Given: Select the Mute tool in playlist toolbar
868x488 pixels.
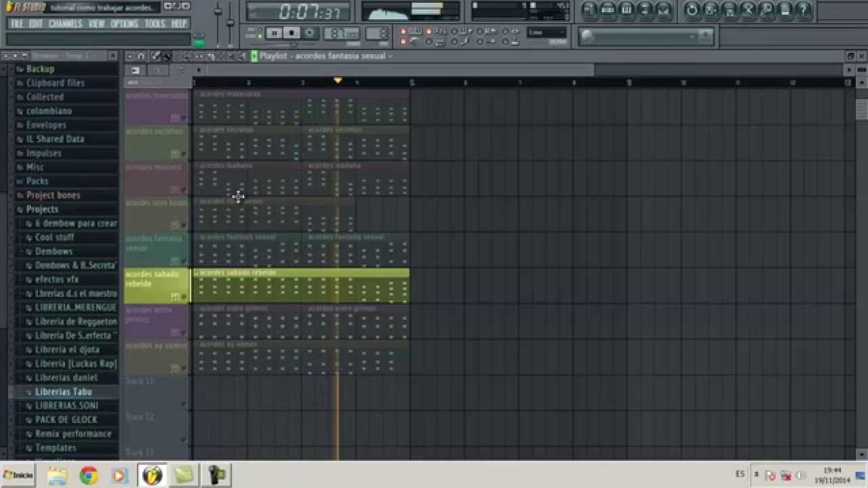Looking at the screenshot, I should point(189,56).
